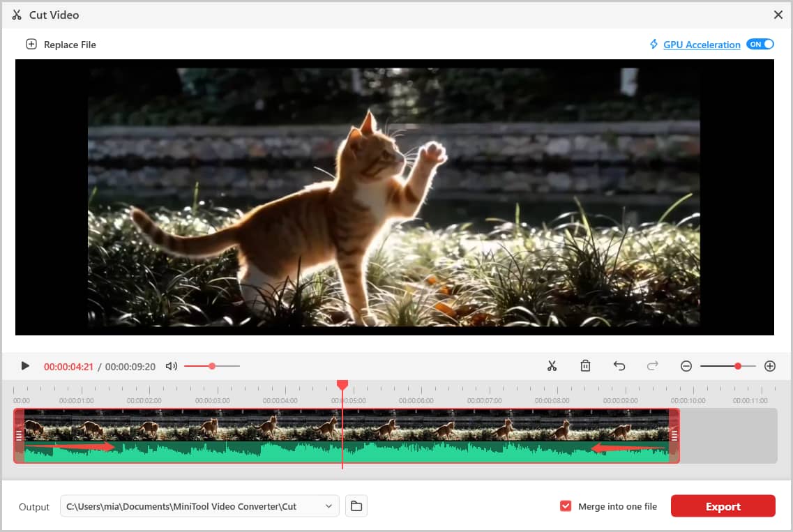Adjust the volume slider handle
The height and width of the screenshot is (532, 793).
(x=212, y=366)
